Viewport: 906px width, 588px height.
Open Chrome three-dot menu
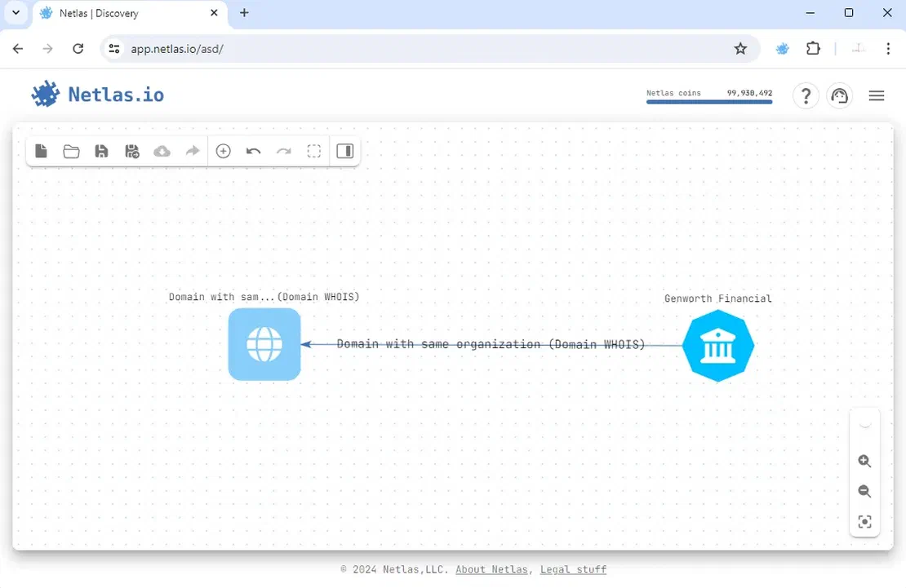pos(888,48)
